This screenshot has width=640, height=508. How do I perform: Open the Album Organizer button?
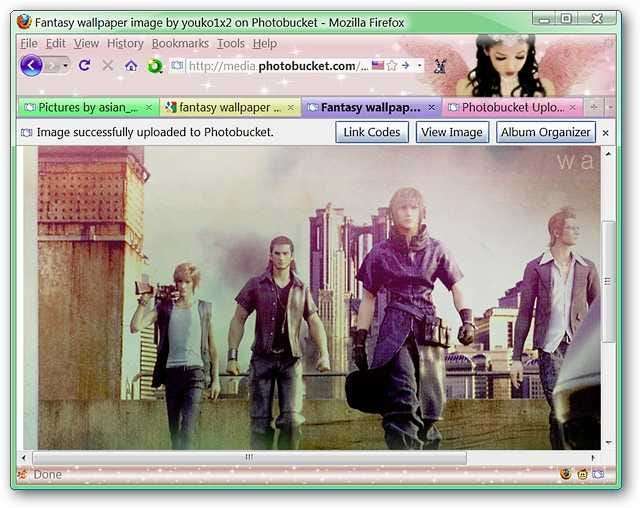point(546,132)
